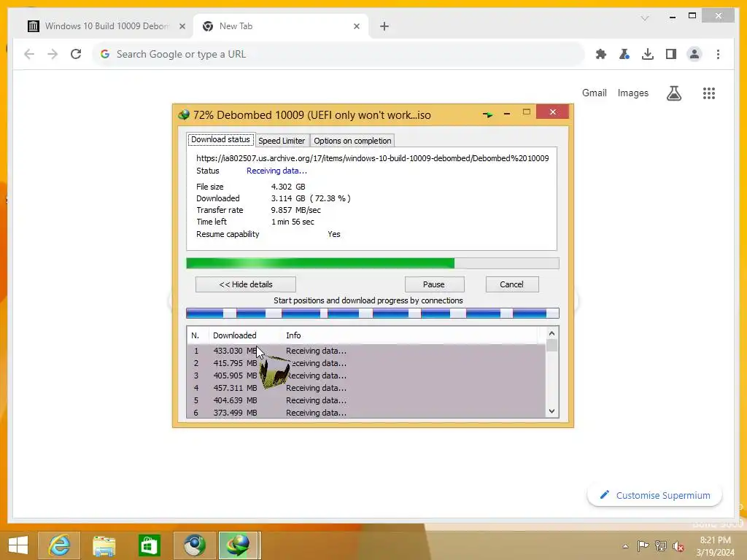Click the connections segment progress bar
Viewport: 747px width, 560px height.
pos(373,313)
